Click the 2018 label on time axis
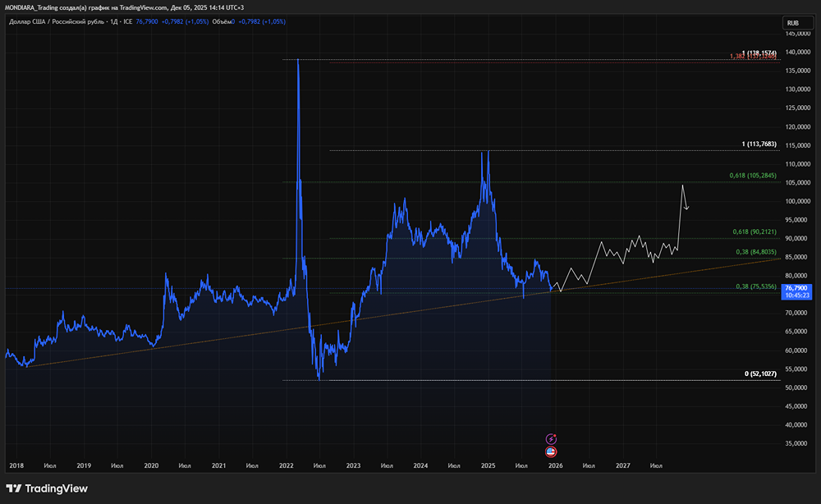The height and width of the screenshot is (504, 821). click(16, 465)
